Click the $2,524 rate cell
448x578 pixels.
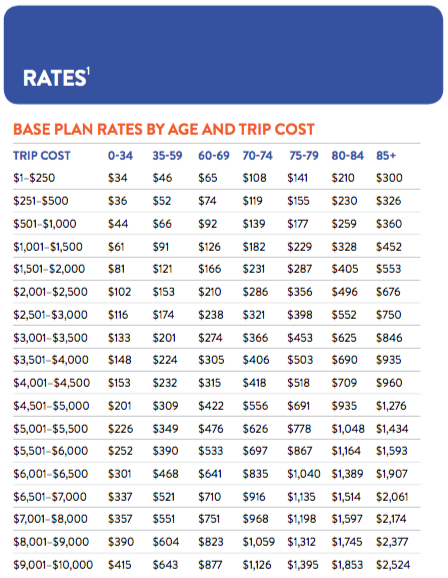[x=393, y=565]
